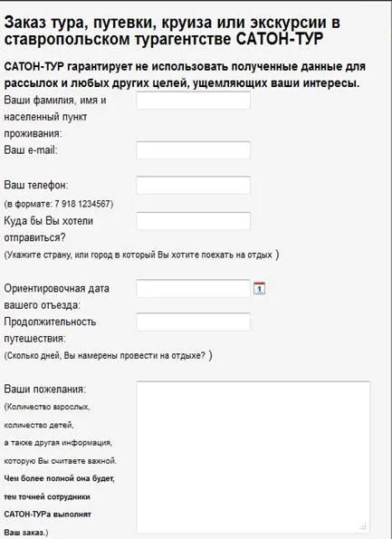
Task: Click the 'Ваш телефон:' label
Action: pos(36,185)
